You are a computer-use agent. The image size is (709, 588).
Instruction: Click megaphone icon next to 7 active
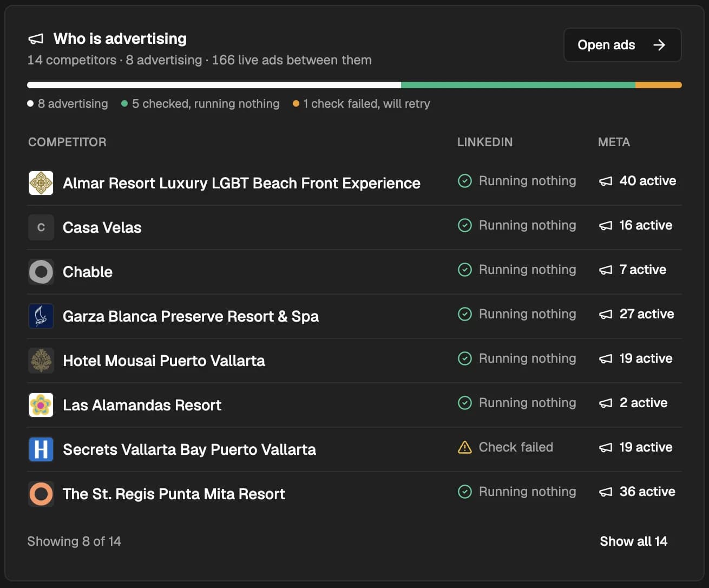(x=606, y=270)
